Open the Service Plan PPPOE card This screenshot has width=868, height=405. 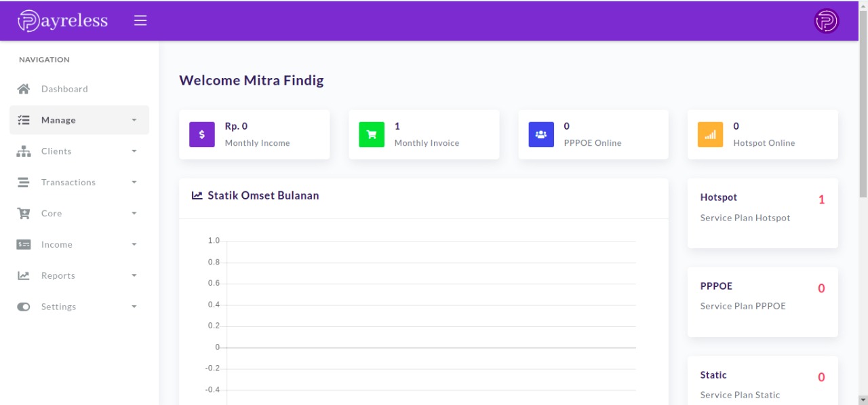coord(763,302)
